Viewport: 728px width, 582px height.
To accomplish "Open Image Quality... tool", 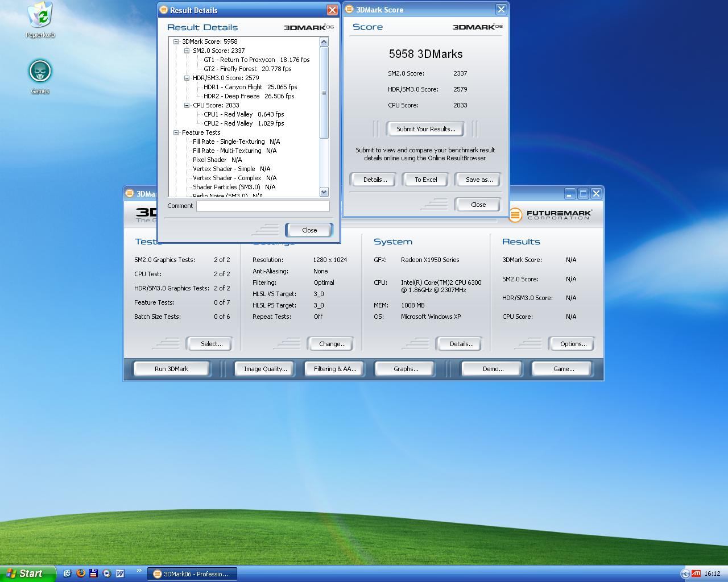I will coord(265,369).
